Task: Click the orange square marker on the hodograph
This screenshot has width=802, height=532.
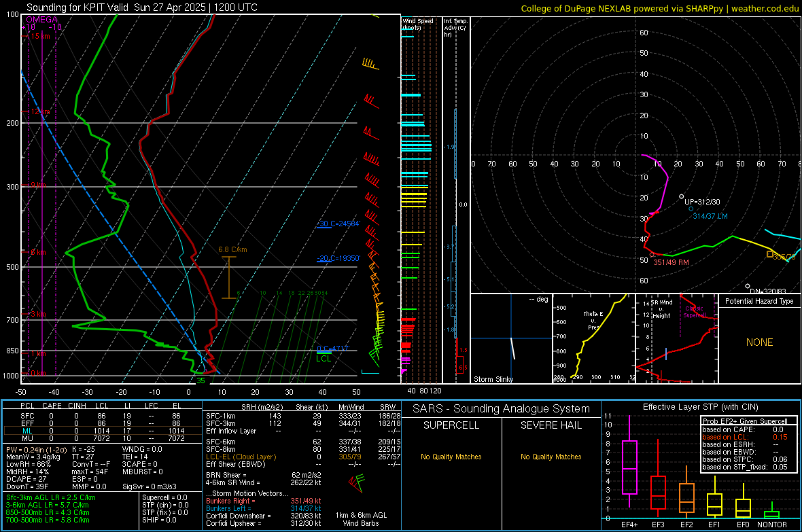Action: pyautogui.click(x=770, y=254)
